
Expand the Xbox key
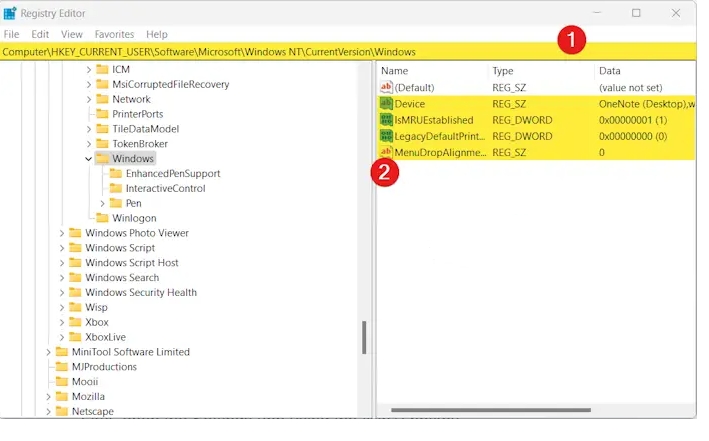click(61, 322)
